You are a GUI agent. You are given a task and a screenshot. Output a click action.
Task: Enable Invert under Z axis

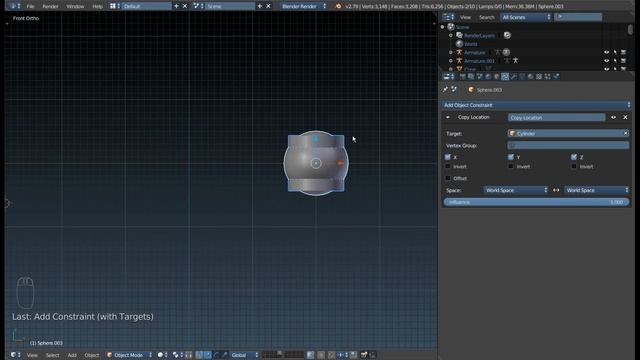(574, 167)
